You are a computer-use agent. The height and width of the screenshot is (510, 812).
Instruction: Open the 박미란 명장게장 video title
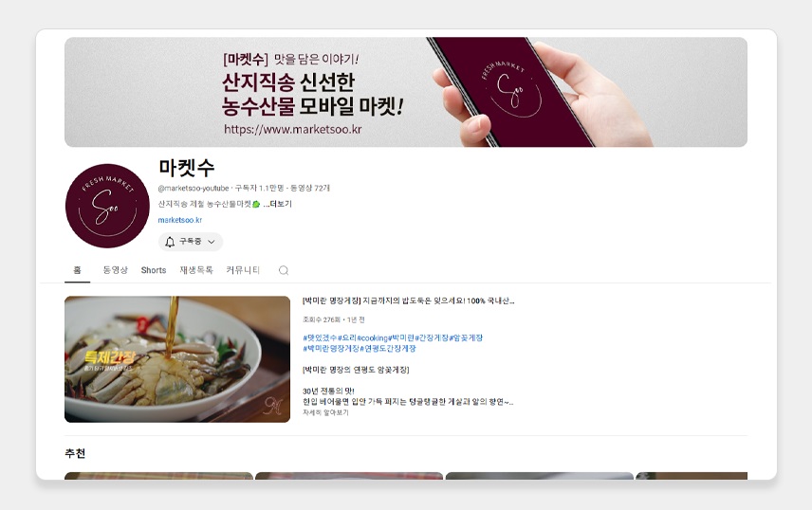pos(408,301)
